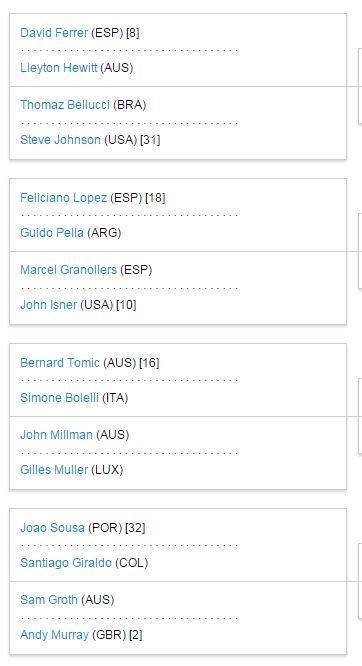Open Bernard Tomic player link
362x666 pixels.
tap(60, 362)
